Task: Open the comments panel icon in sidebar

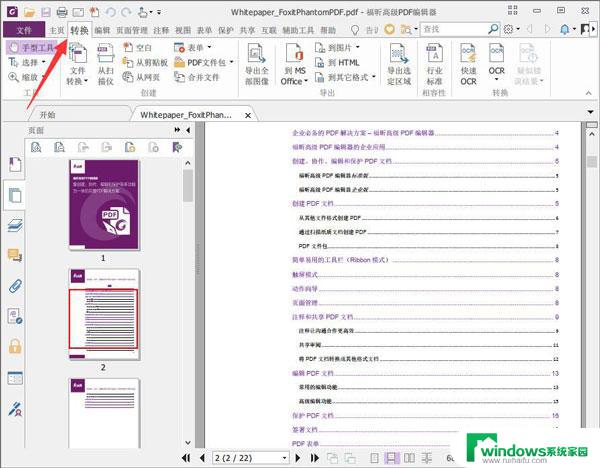Action: point(15,255)
